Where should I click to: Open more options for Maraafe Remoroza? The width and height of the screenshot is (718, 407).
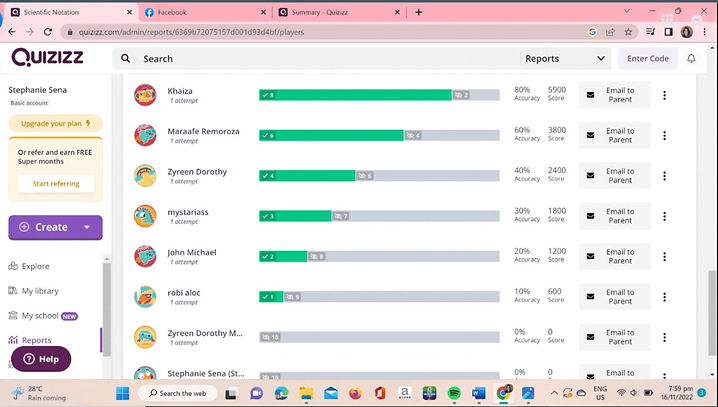pyautogui.click(x=664, y=136)
